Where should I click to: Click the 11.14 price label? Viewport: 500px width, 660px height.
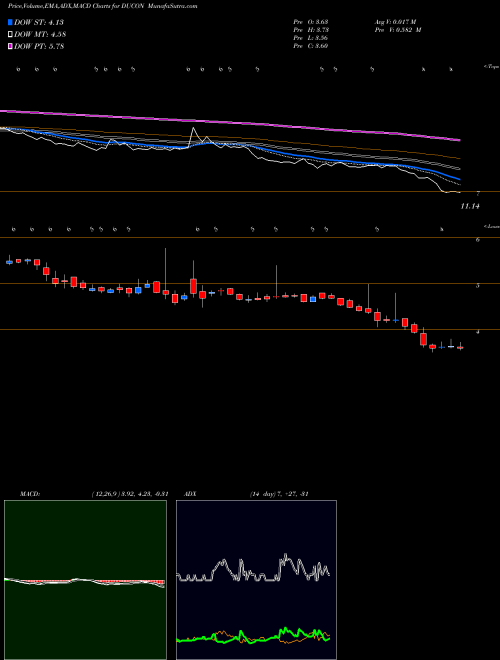470,206
